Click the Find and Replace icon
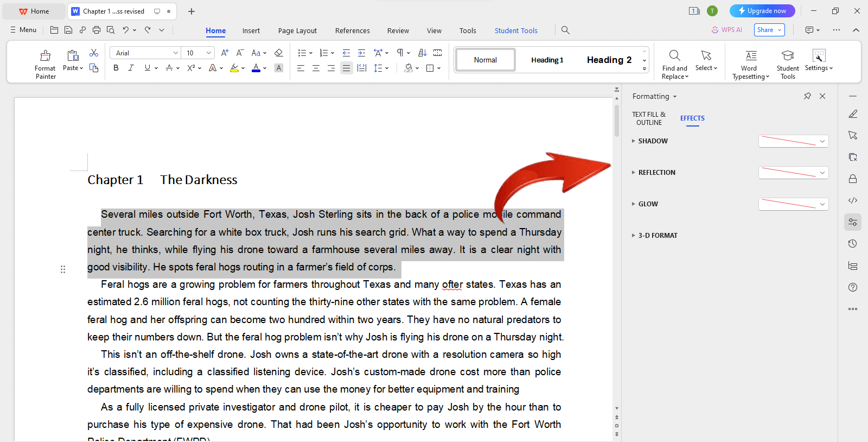 (x=674, y=56)
